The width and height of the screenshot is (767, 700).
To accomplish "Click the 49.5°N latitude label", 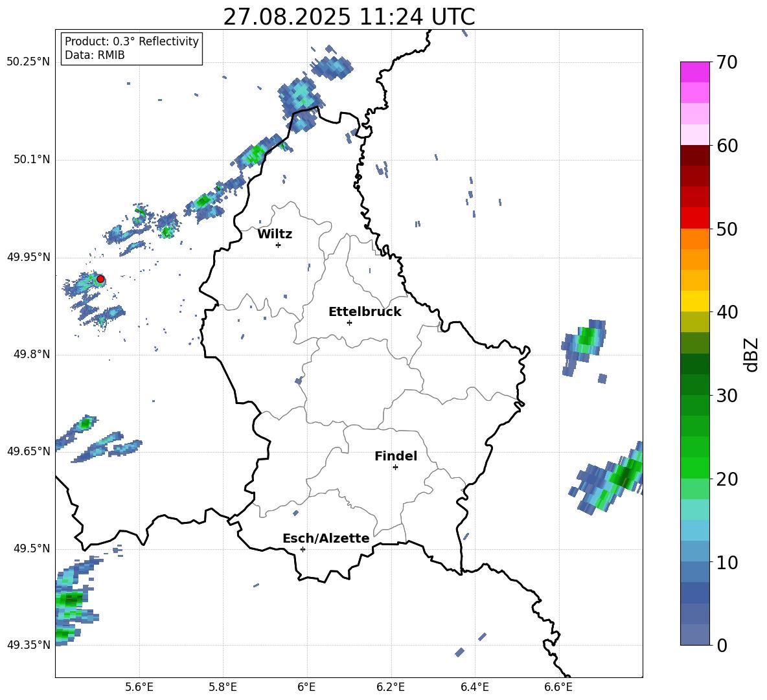I will [x=32, y=548].
